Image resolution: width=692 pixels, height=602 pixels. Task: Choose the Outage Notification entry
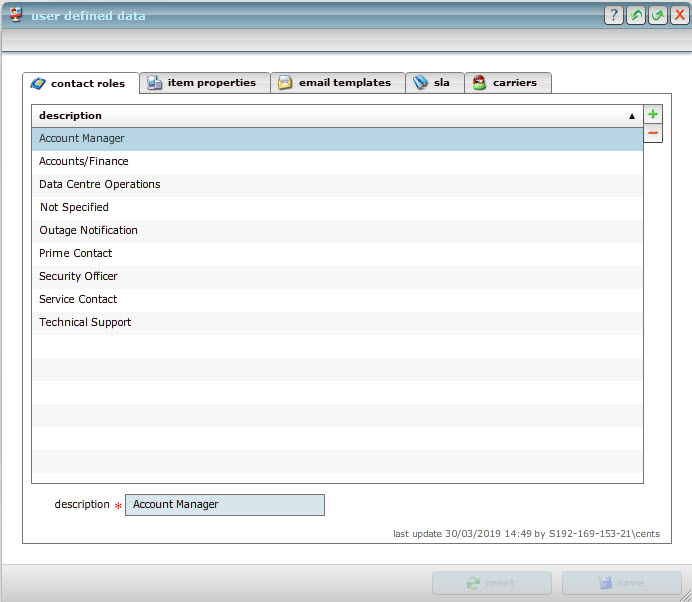pyautogui.click(x=88, y=230)
